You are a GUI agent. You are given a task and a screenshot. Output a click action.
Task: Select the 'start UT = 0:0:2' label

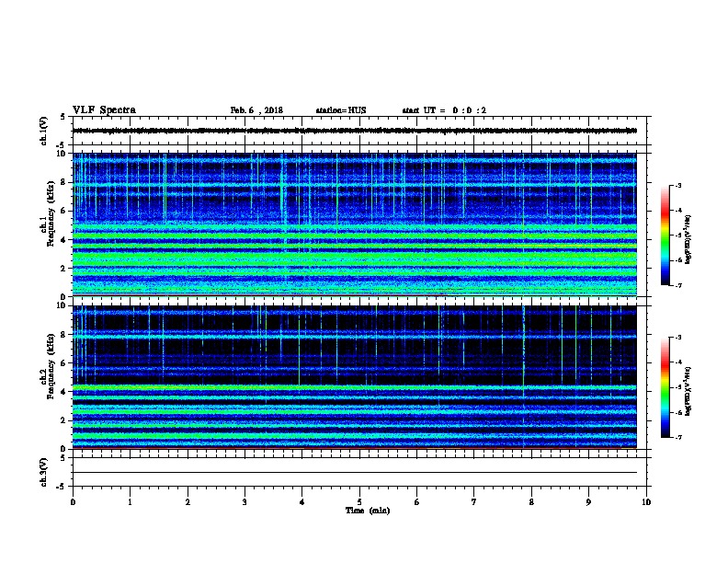point(444,110)
